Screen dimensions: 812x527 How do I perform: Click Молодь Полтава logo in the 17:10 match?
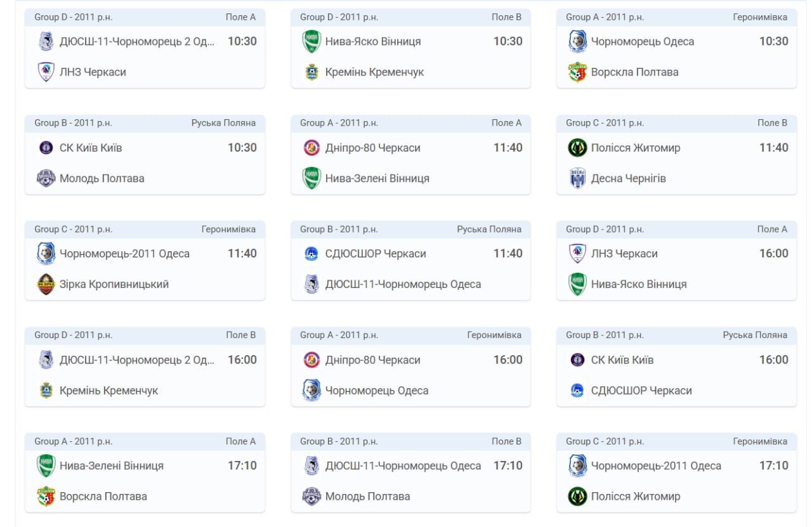[311, 496]
